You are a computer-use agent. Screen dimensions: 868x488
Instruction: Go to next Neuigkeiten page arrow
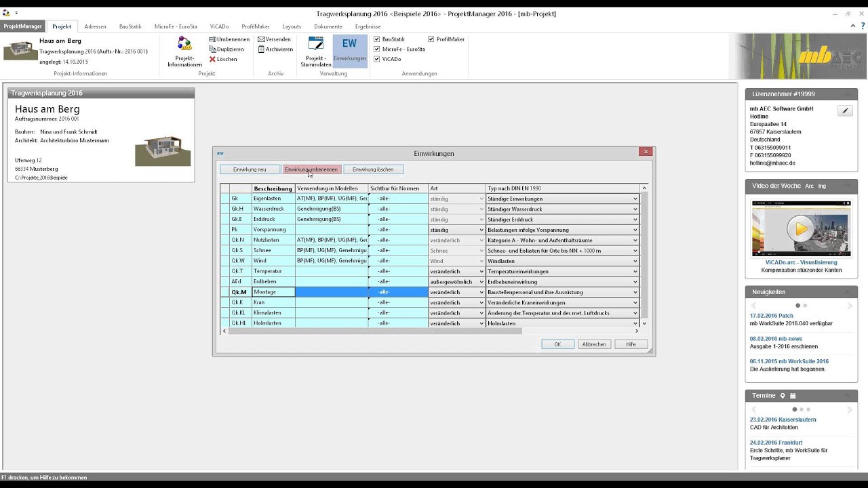pyautogui.click(x=850, y=306)
